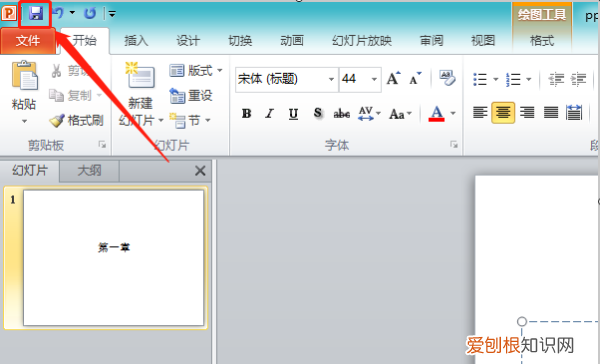Switch to the View (视图) tab
Image resolution: width=600 pixels, height=364 pixels.
tap(483, 41)
